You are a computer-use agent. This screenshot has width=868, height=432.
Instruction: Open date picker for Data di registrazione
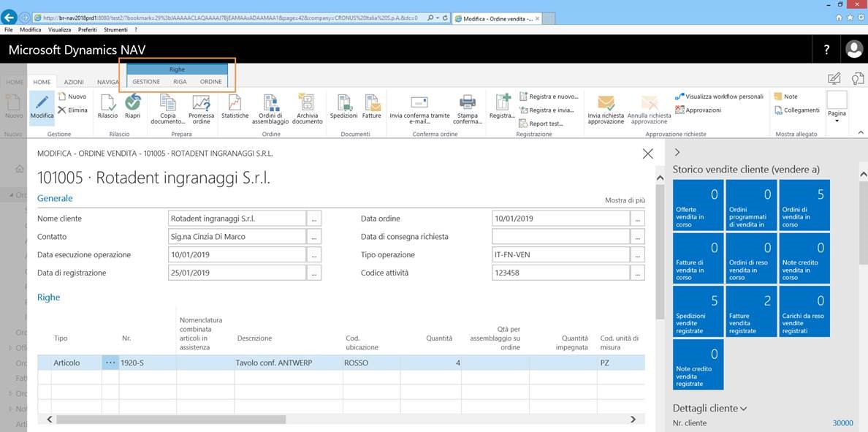(314, 273)
